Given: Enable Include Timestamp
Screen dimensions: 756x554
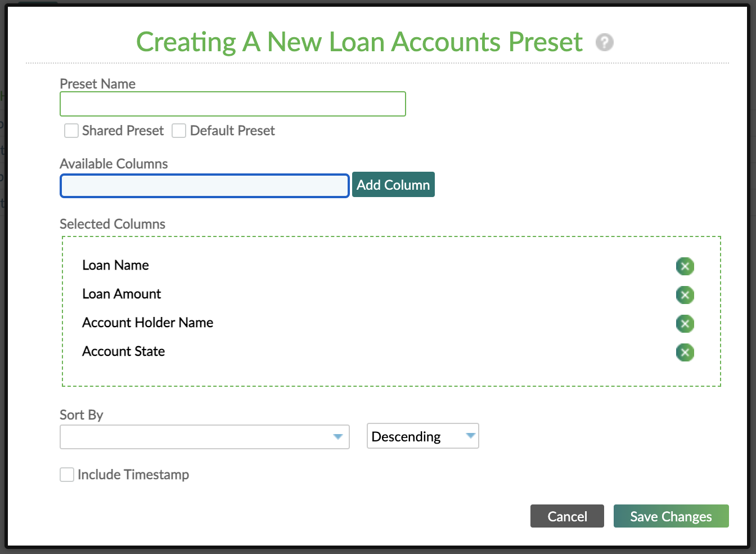Looking at the screenshot, I should point(67,475).
